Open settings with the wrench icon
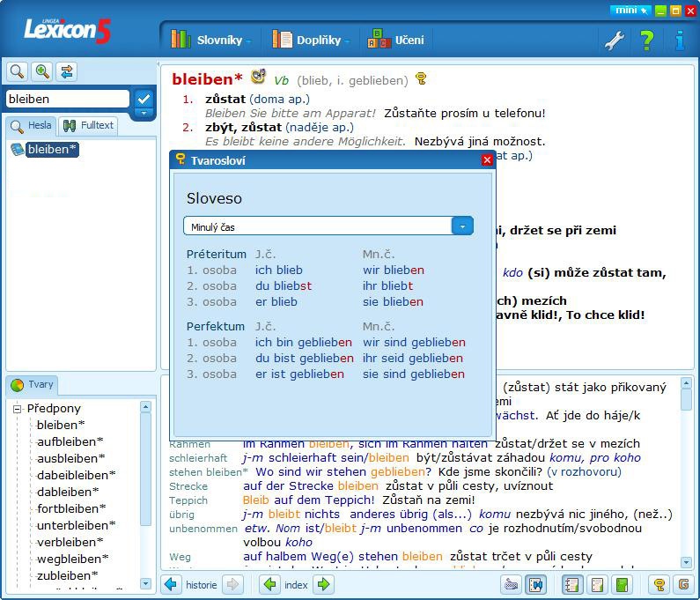Viewport: 700px width, 600px height. pyautogui.click(x=613, y=40)
